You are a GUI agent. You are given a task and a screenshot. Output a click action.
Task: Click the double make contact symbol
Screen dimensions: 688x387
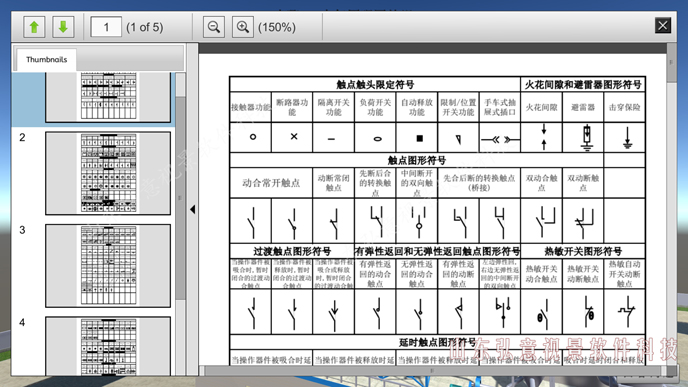click(545, 222)
